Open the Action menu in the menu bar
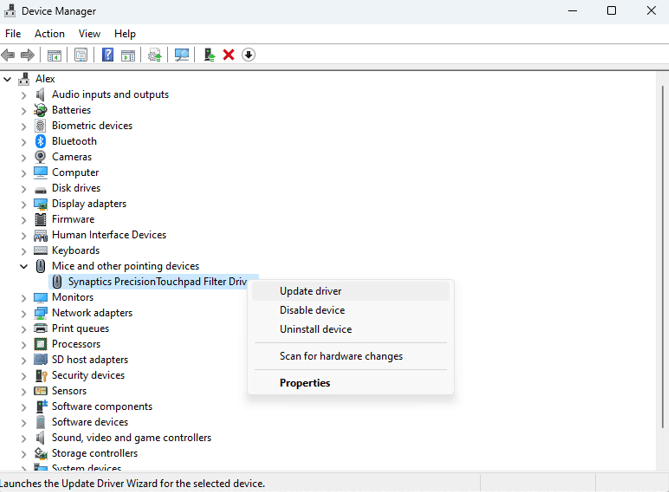 coord(49,33)
